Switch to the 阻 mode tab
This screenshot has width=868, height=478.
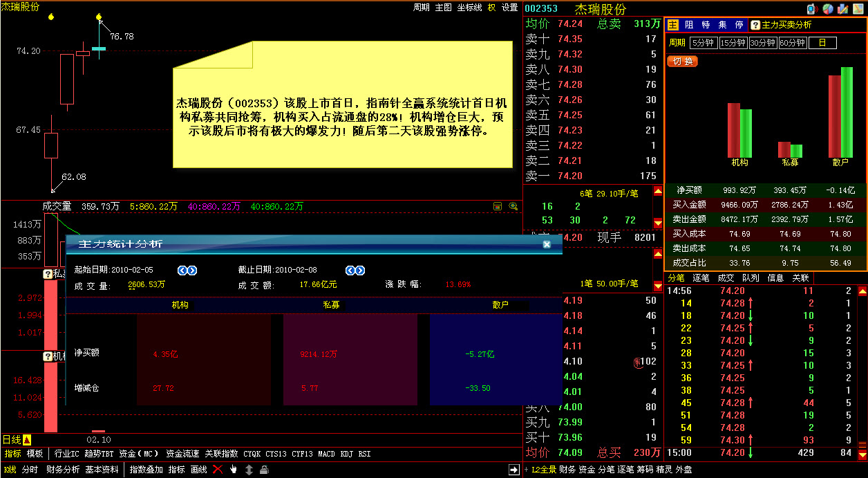pos(689,24)
